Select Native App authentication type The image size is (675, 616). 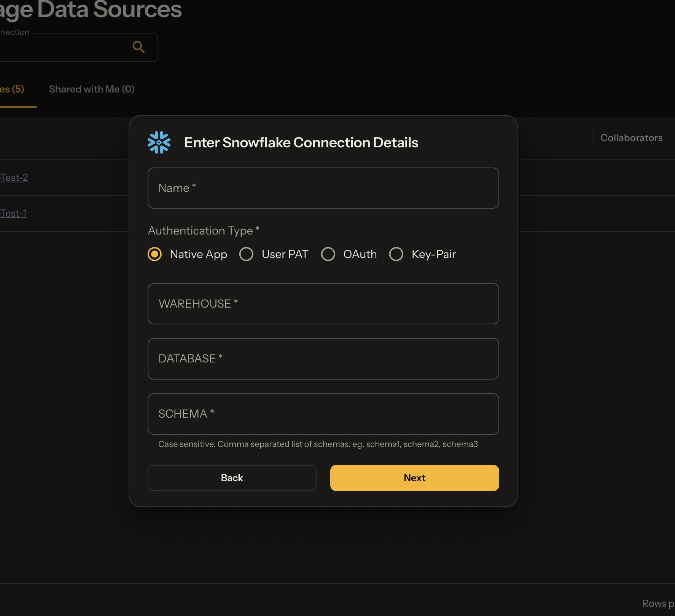coord(154,254)
